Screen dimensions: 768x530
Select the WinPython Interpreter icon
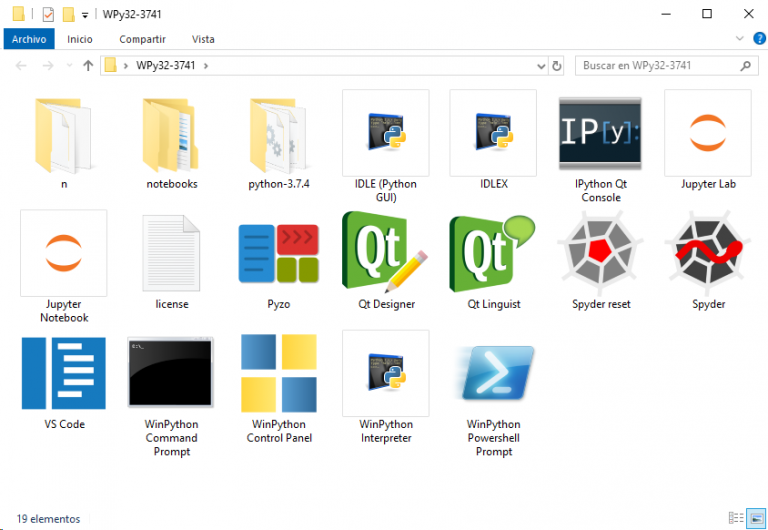pos(385,373)
